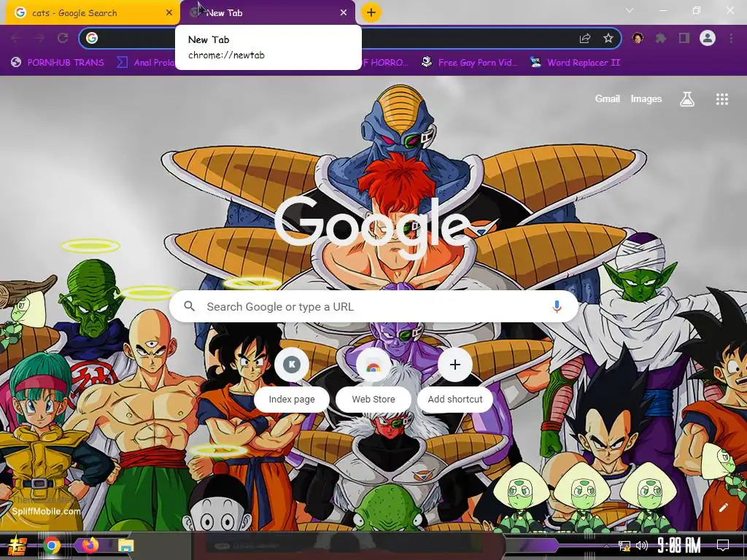This screenshot has height=560, width=747.
Task: Open the volume tray icon
Action: click(x=642, y=545)
